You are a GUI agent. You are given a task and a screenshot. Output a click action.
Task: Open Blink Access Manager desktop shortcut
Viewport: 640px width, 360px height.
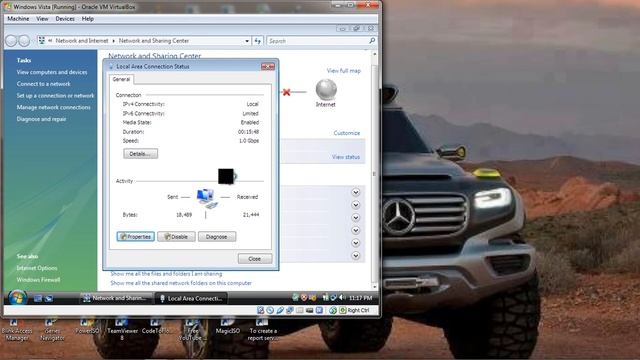point(17,330)
